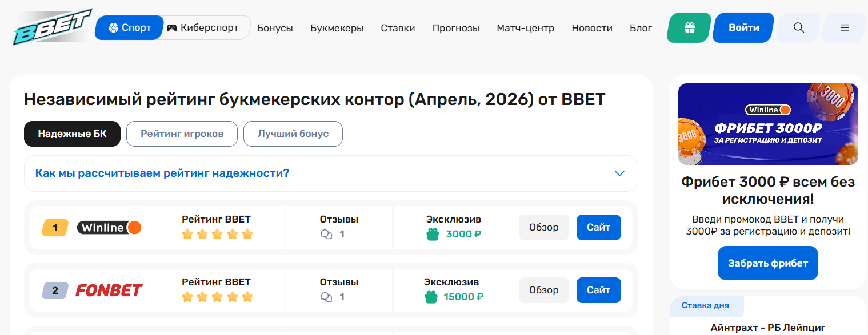Image resolution: width=868 pixels, height=335 pixels.
Task: Click 'Фрибет 3000 ₽ всем без исключения!' heading
Action: 768,190
